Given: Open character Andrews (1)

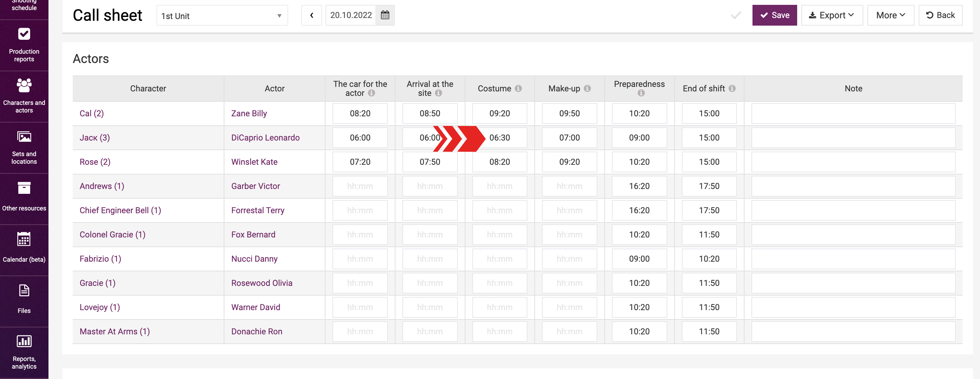Looking at the screenshot, I should coord(102,186).
